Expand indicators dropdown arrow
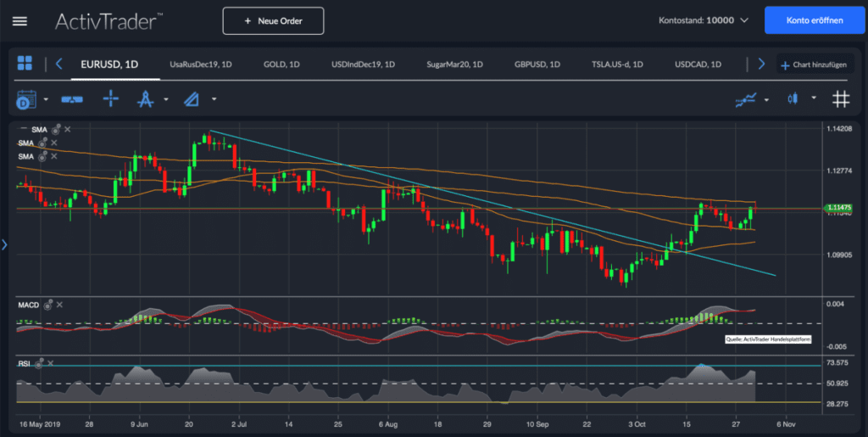 pyautogui.click(x=766, y=99)
